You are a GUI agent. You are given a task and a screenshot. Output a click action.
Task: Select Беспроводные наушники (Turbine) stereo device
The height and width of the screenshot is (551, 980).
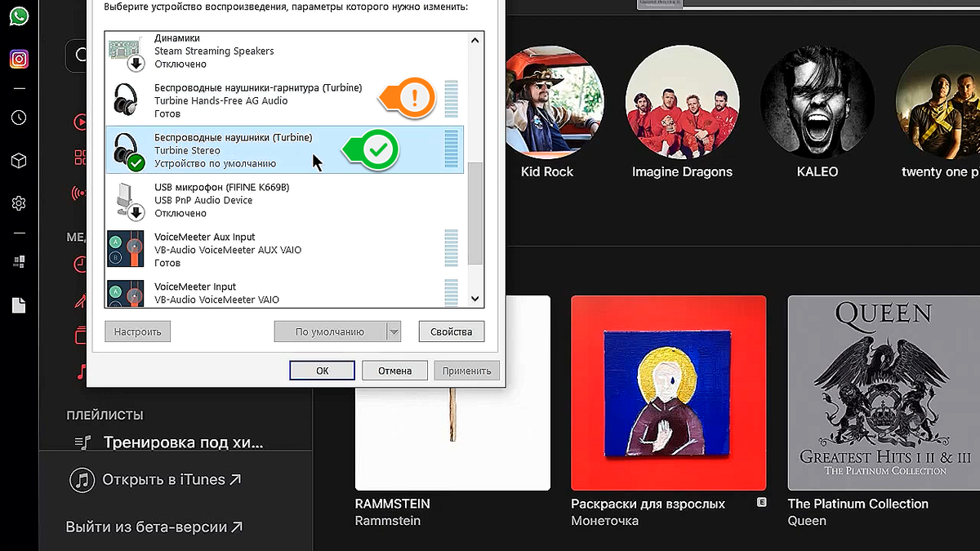click(286, 150)
